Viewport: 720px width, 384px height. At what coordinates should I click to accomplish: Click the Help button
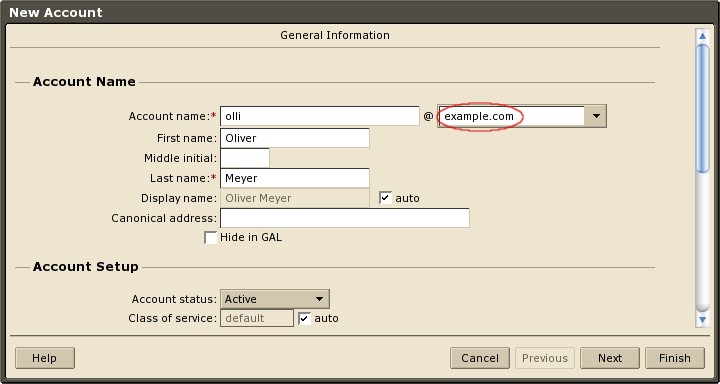(45, 358)
